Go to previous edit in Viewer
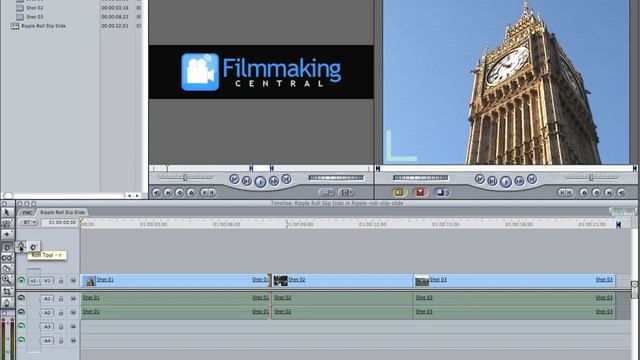 234,179
